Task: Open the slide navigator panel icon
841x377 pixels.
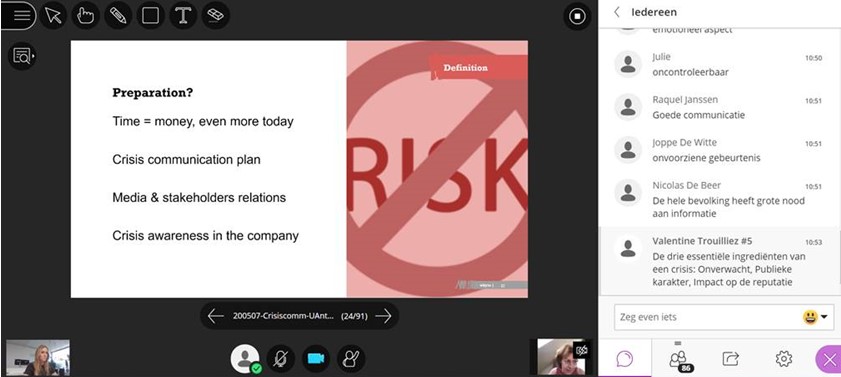Action: point(23,56)
